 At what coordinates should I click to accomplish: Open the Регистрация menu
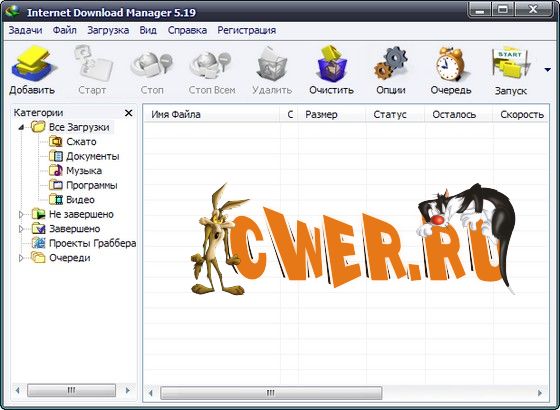[246, 30]
